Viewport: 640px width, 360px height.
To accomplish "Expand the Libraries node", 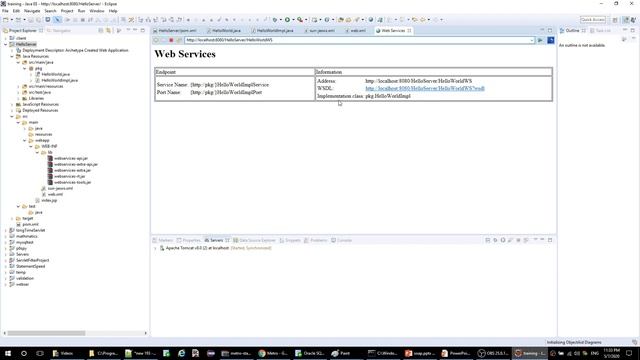I will (18, 98).
